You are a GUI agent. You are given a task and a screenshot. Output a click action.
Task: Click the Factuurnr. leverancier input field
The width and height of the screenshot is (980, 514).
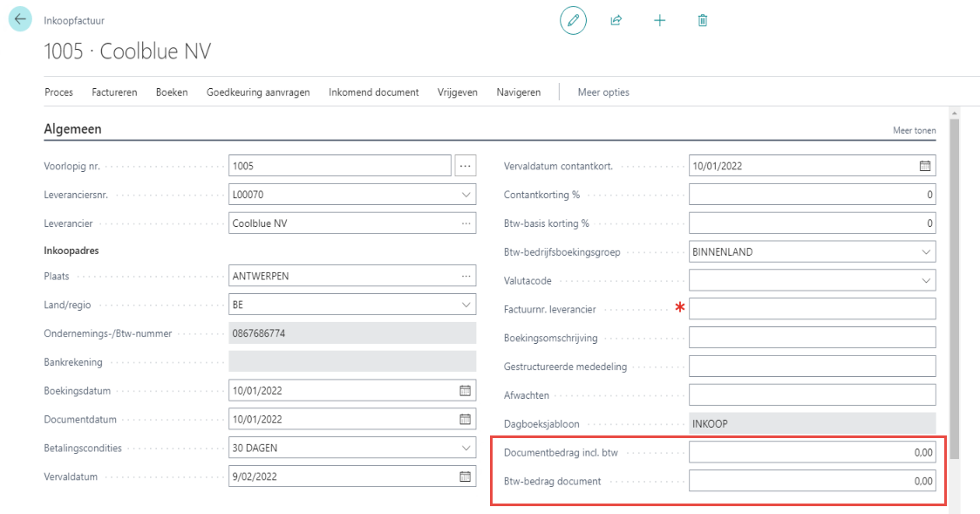point(812,309)
